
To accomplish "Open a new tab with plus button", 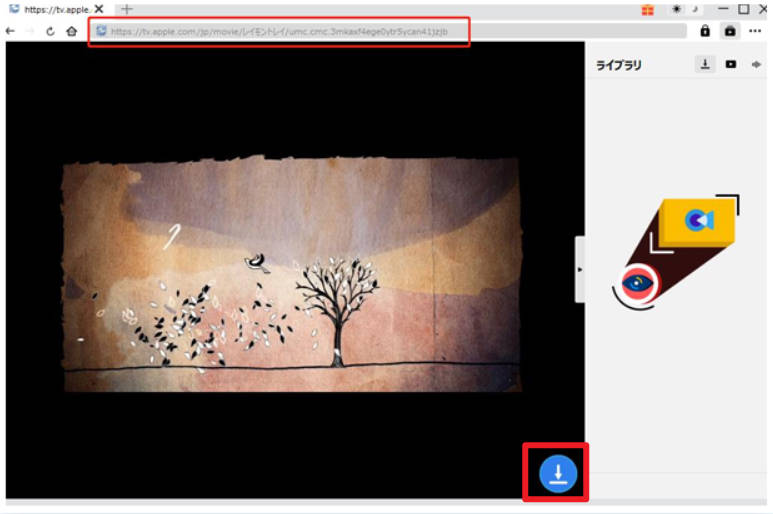I will click(127, 9).
